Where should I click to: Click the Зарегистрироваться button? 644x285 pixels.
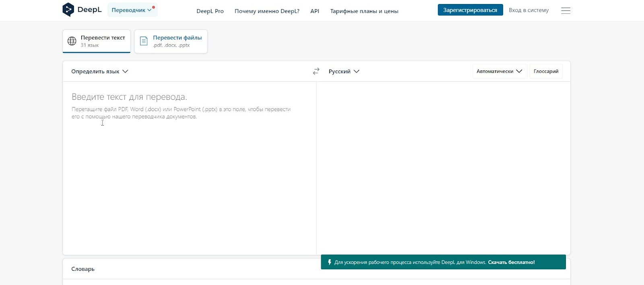click(470, 10)
